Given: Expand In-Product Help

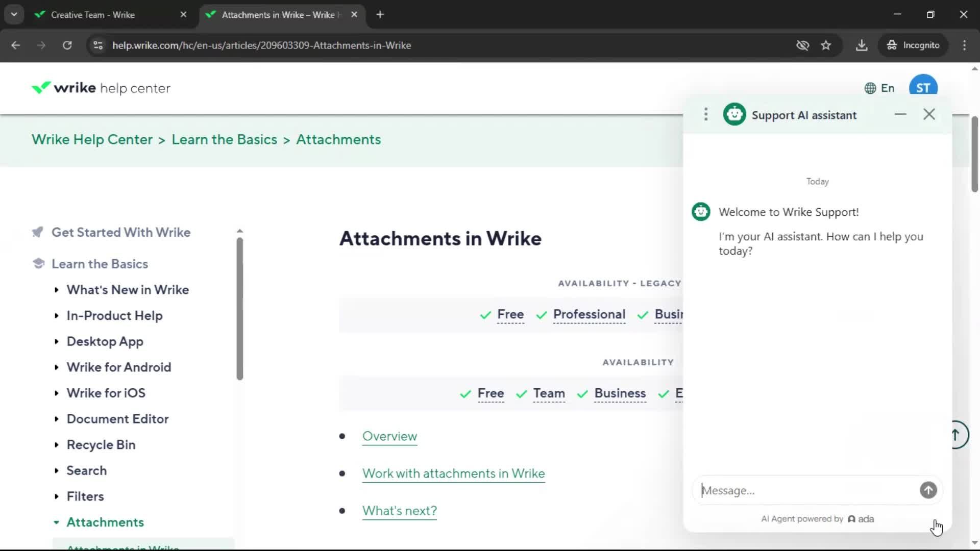Looking at the screenshot, I should (x=114, y=316).
